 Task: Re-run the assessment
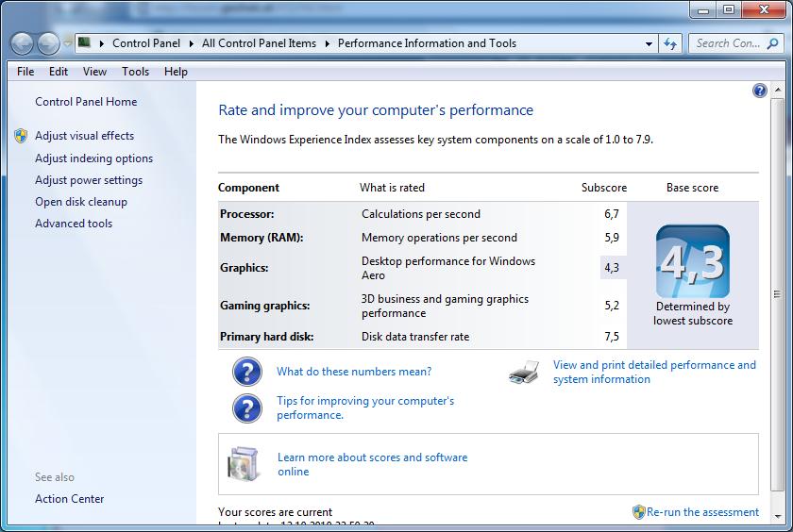click(702, 512)
